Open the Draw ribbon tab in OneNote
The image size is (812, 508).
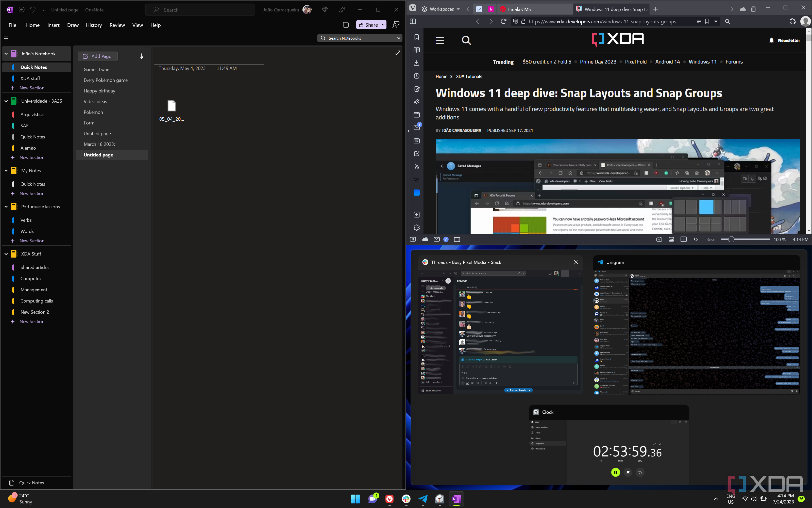pos(73,25)
